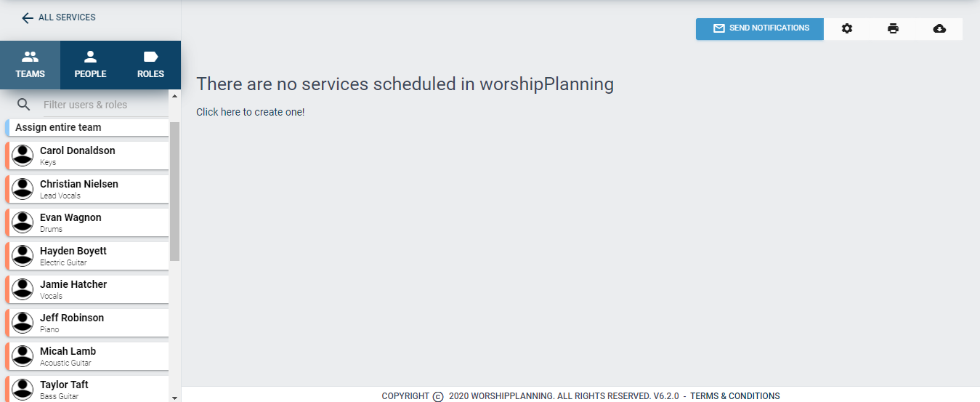
Task: Open the Terms & Conditions link
Action: coord(735,396)
